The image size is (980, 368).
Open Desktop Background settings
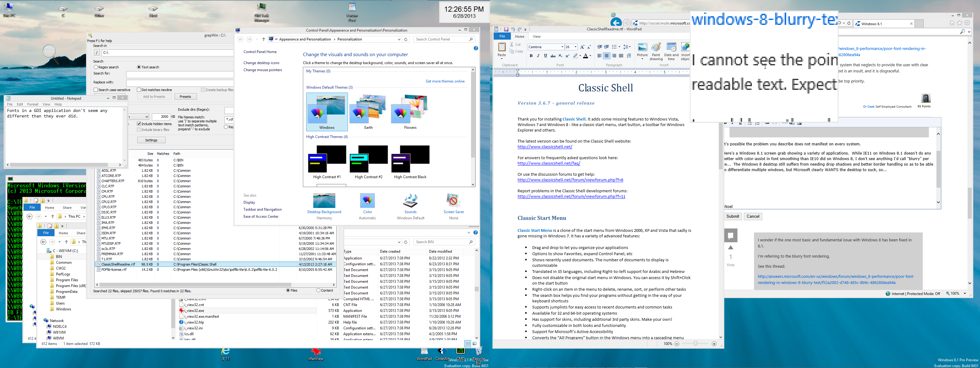pos(324,206)
